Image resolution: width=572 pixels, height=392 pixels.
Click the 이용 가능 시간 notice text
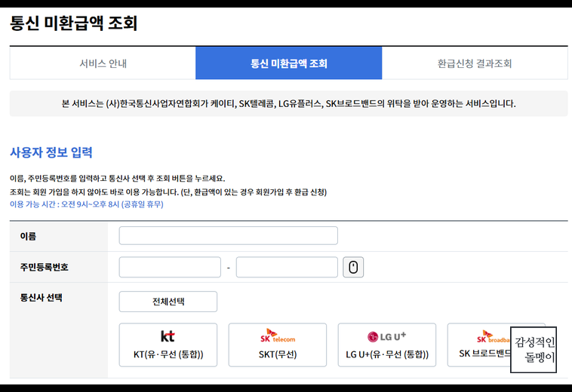click(87, 204)
